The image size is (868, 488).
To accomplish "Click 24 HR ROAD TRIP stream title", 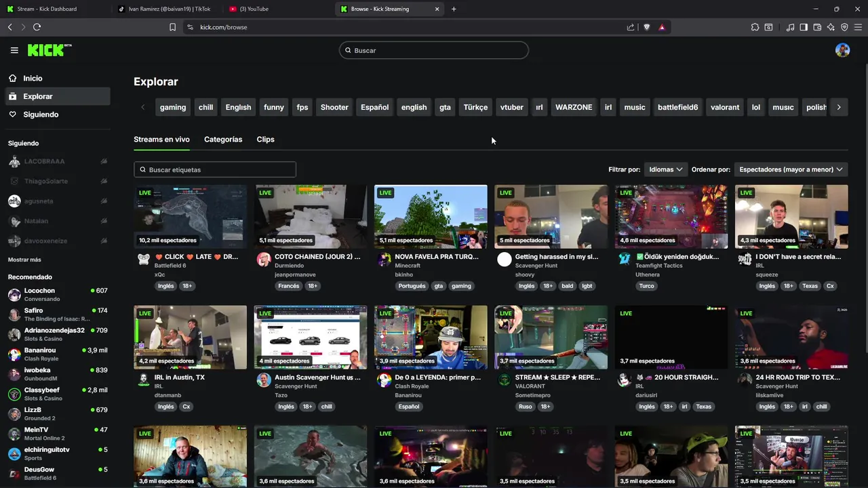I will tap(798, 378).
